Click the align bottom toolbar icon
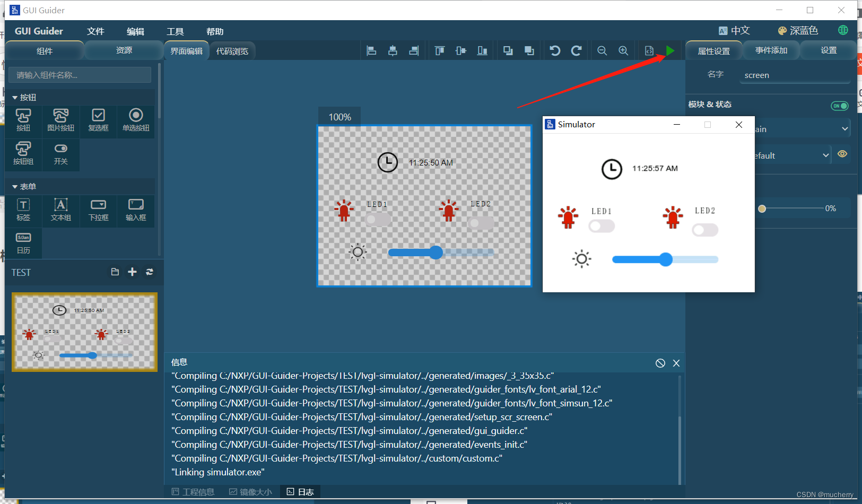 click(482, 51)
